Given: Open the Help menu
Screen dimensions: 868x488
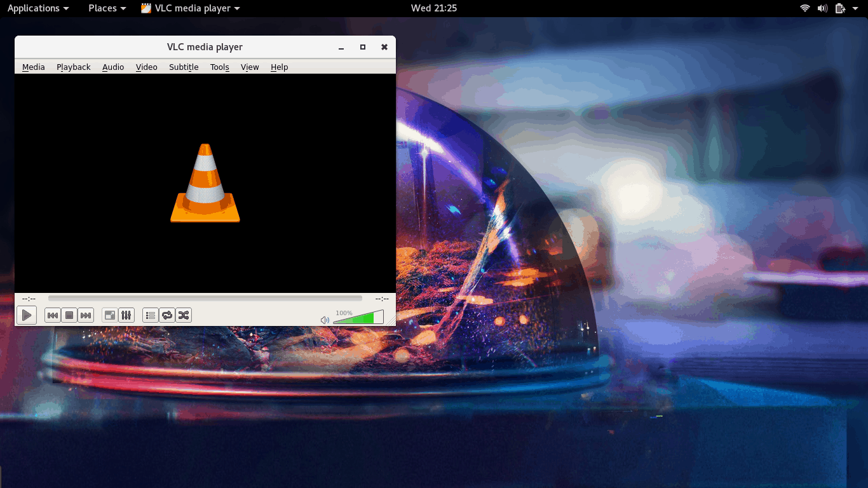Looking at the screenshot, I should 280,67.
